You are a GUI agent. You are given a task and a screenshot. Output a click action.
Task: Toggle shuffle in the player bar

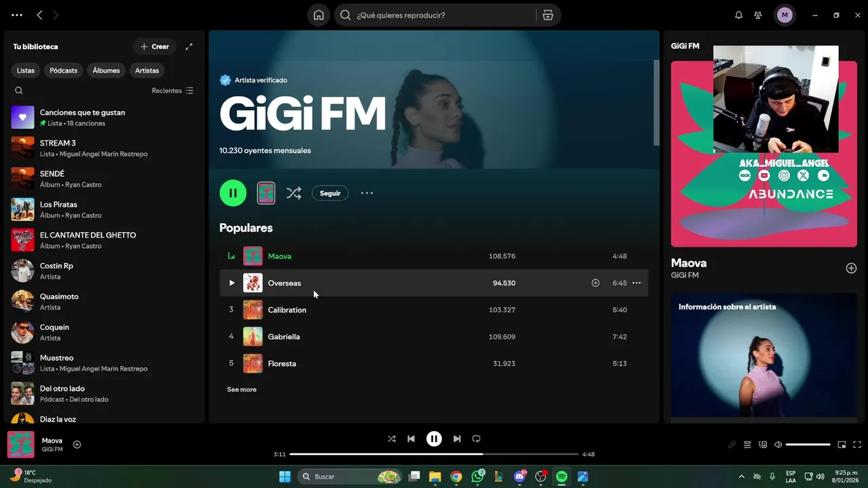coord(391,439)
